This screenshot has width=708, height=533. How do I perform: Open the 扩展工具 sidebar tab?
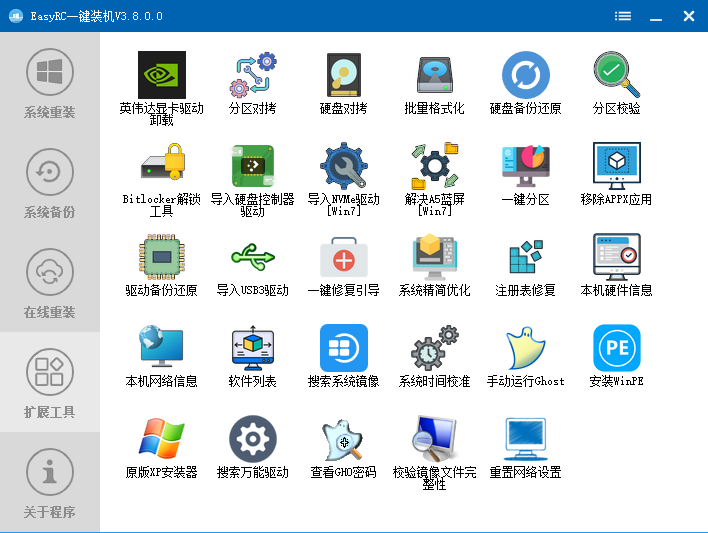click(50, 382)
